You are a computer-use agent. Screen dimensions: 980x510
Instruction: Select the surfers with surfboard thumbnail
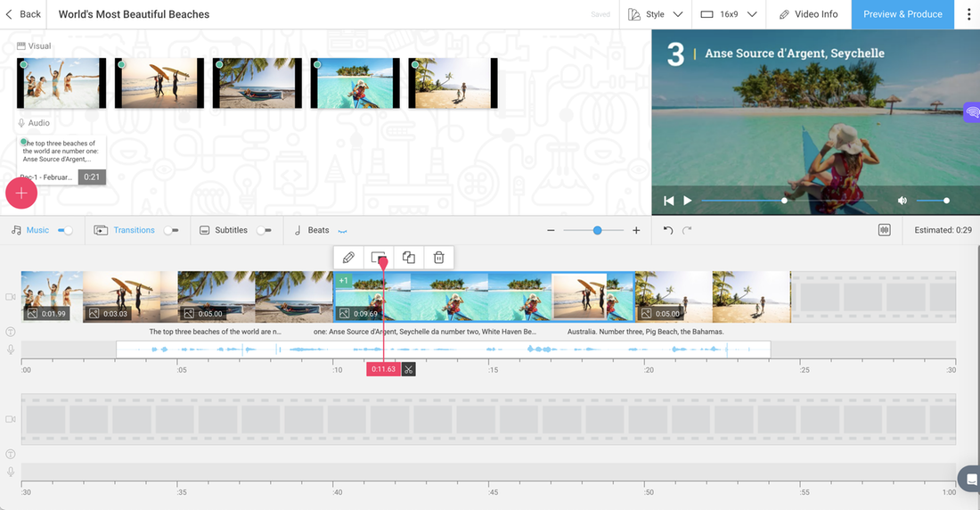[159, 83]
